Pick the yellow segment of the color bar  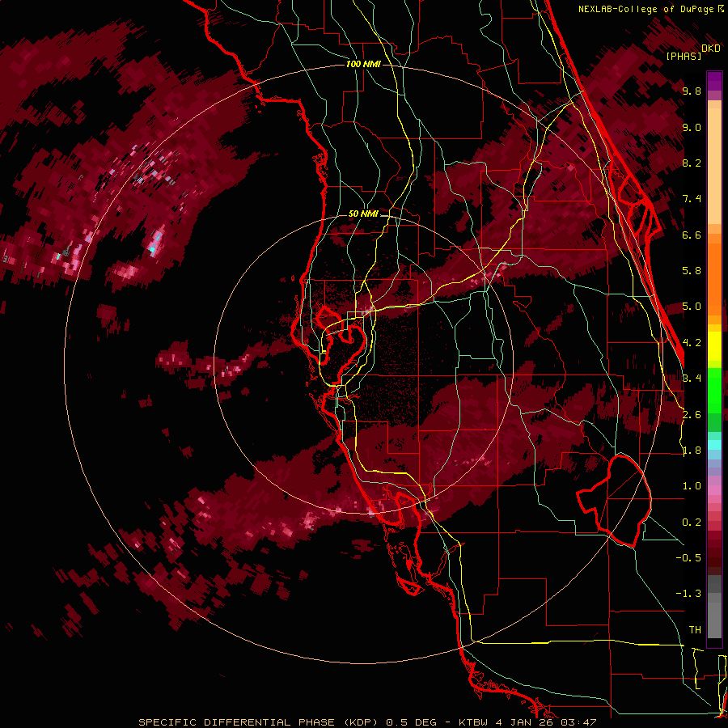pyautogui.click(x=714, y=346)
